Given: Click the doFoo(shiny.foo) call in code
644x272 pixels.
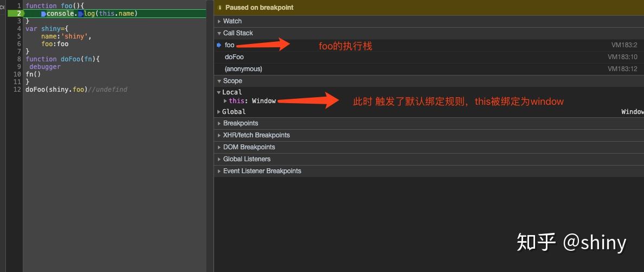Looking at the screenshot, I should click(57, 89).
